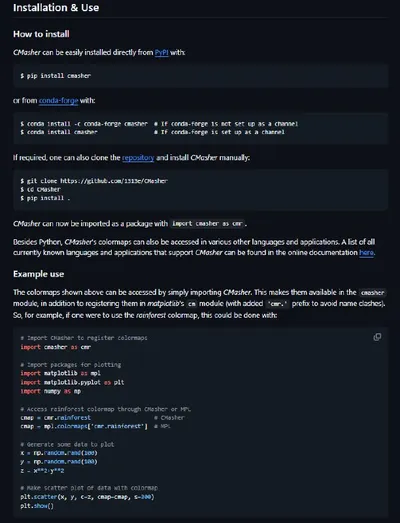400x523 pixels.
Task: Click the 'pip install cmasher' command line
Action: 55,76
